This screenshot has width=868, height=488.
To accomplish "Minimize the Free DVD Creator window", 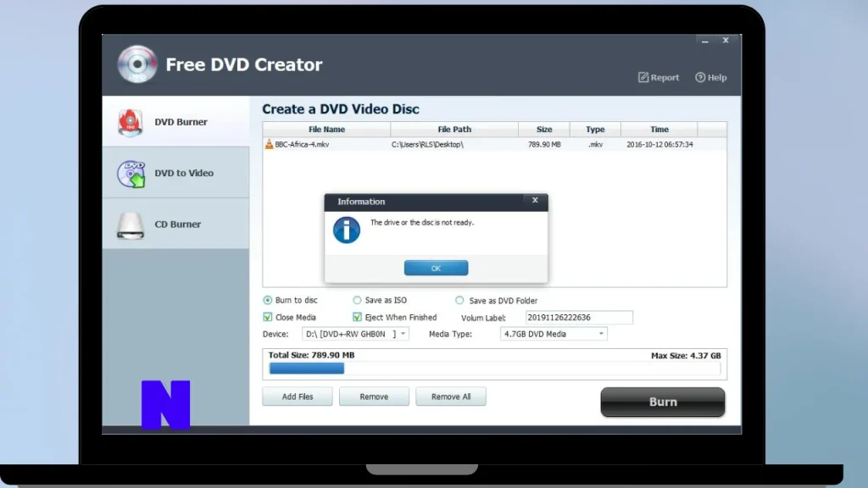I will pos(704,41).
